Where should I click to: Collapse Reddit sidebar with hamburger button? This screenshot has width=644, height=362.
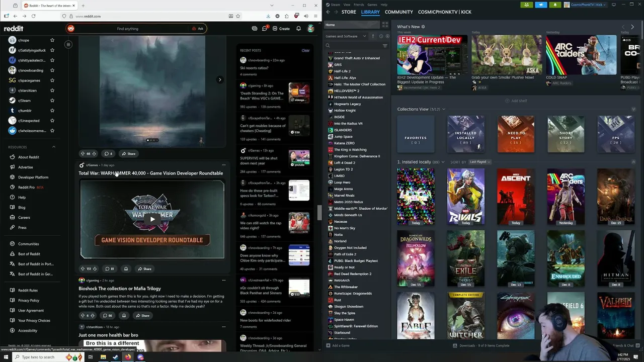(68, 44)
